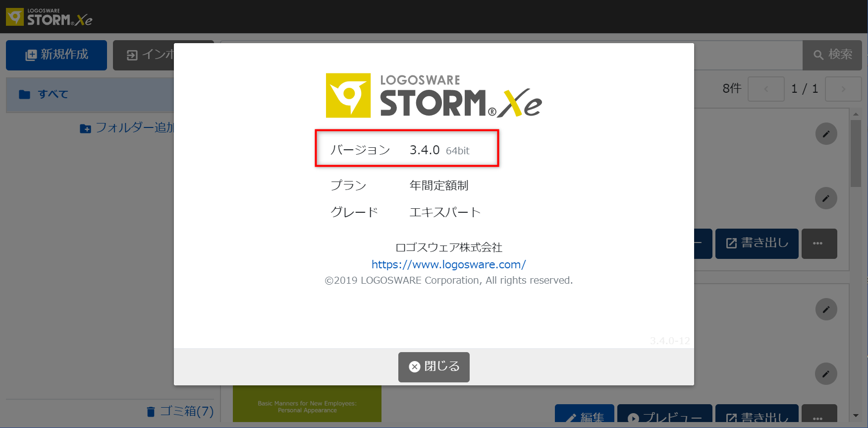Close the version dialog with 閉じる
Screen dimensions: 868x428
[434, 367]
